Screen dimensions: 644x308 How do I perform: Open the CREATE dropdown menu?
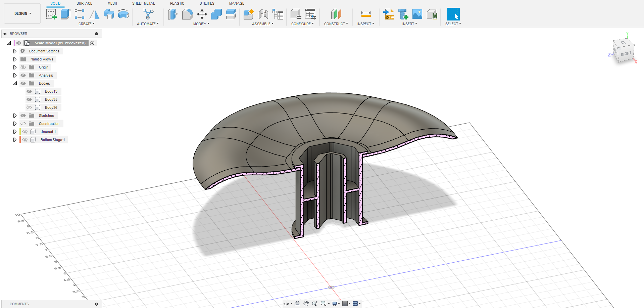coord(87,24)
